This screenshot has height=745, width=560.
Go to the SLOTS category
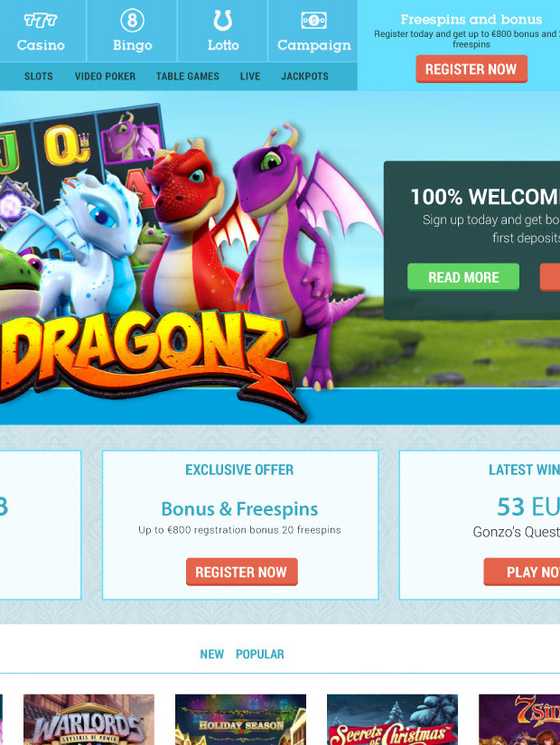tap(39, 76)
